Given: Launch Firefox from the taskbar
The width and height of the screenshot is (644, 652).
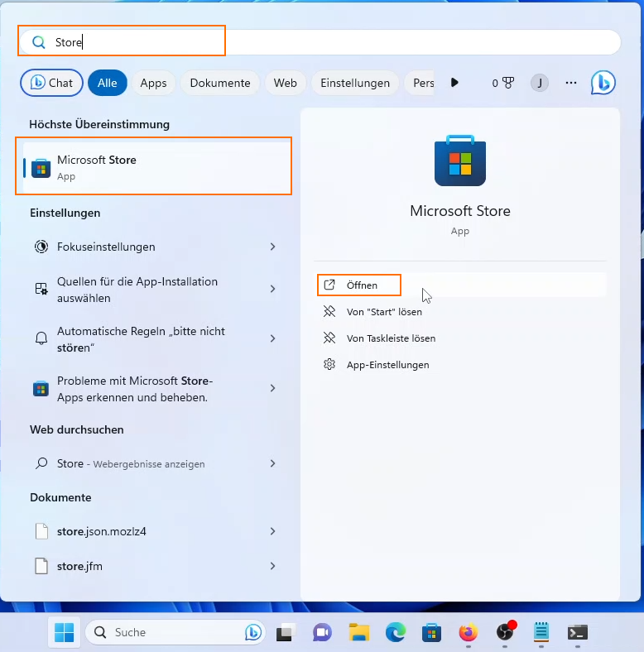Looking at the screenshot, I should (x=468, y=632).
